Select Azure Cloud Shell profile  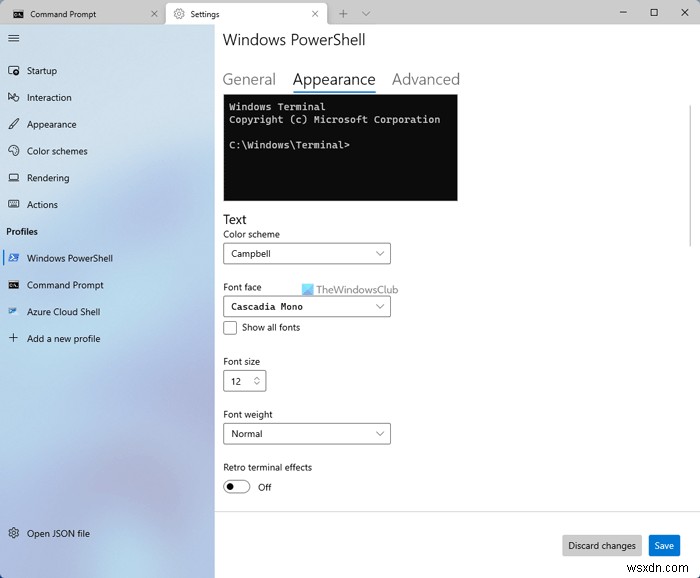coord(107,312)
